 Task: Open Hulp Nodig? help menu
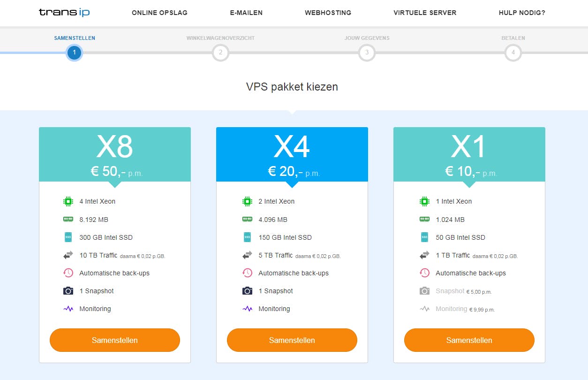(x=522, y=13)
